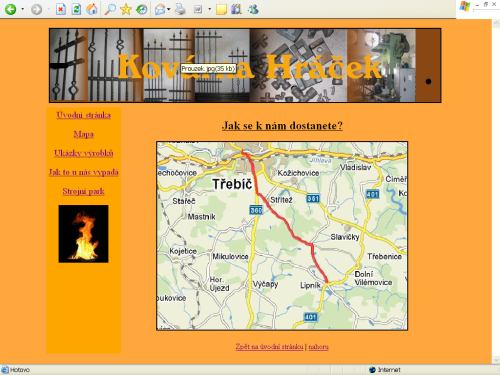Expand the Edit button dropdown arrow
Screen dimensions: 500x375
click(x=210, y=9)
